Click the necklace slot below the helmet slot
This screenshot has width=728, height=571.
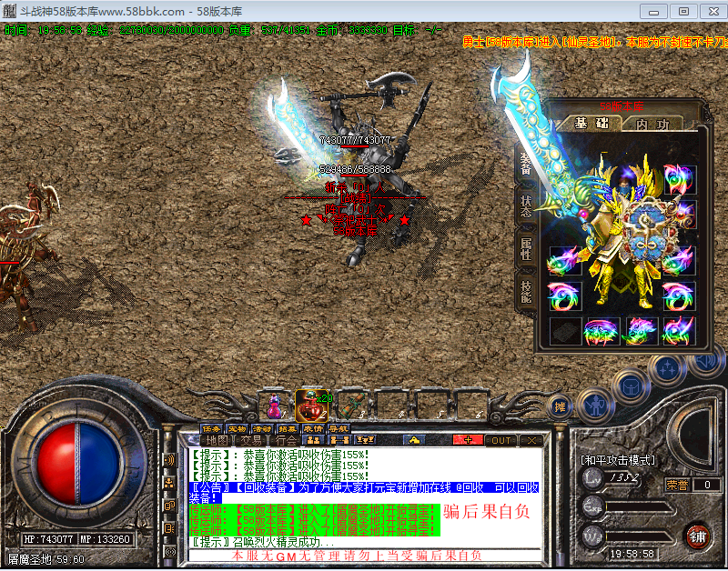(x=687, y=214)
